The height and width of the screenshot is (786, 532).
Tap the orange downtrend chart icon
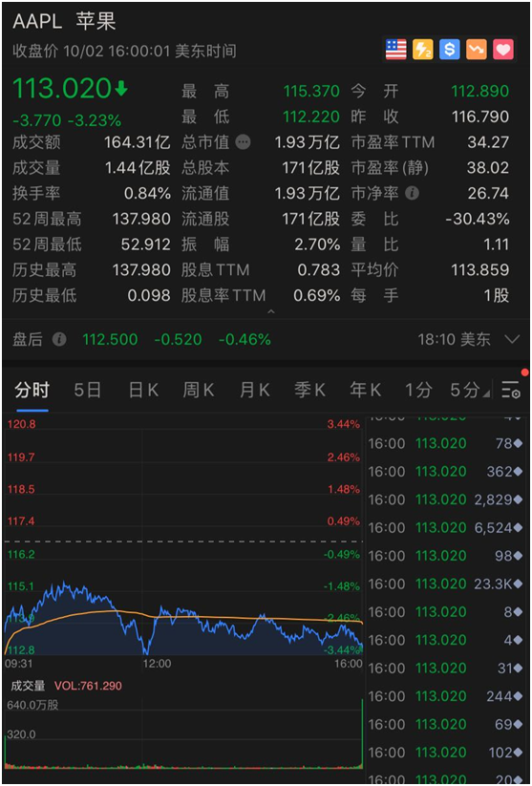click(x=477, y=49)
